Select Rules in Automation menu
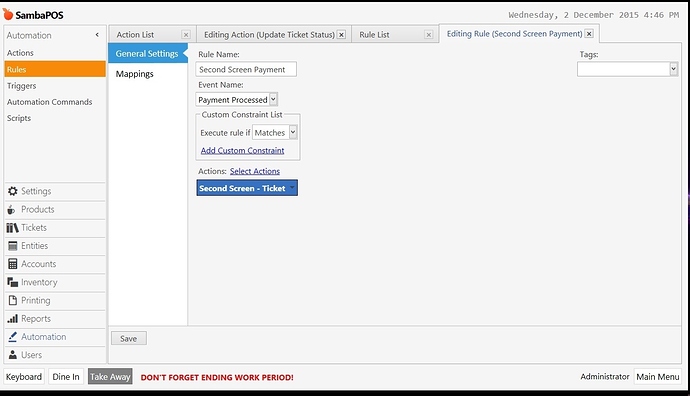The width and height of the screenshot is (690, 396). point(55,70)
